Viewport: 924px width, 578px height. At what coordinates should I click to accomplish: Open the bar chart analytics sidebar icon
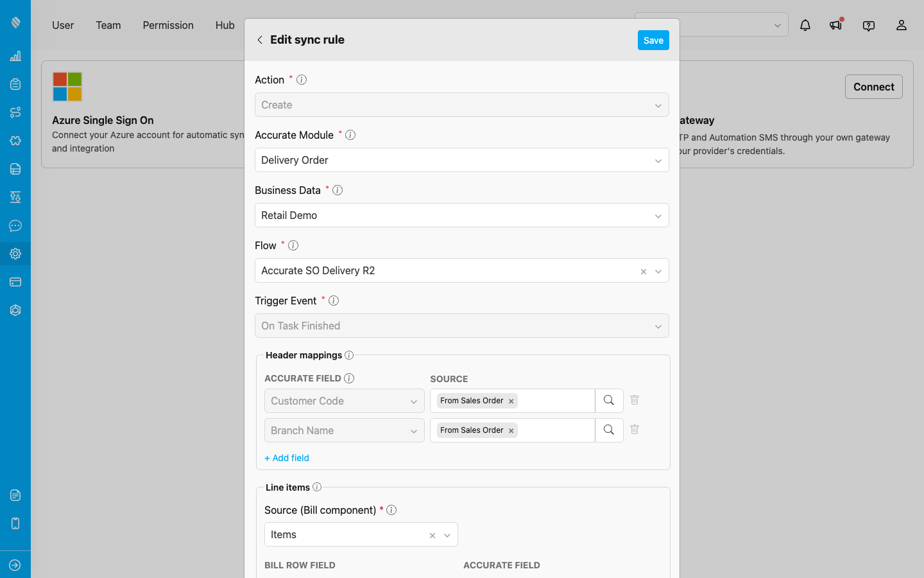point(15,56)
